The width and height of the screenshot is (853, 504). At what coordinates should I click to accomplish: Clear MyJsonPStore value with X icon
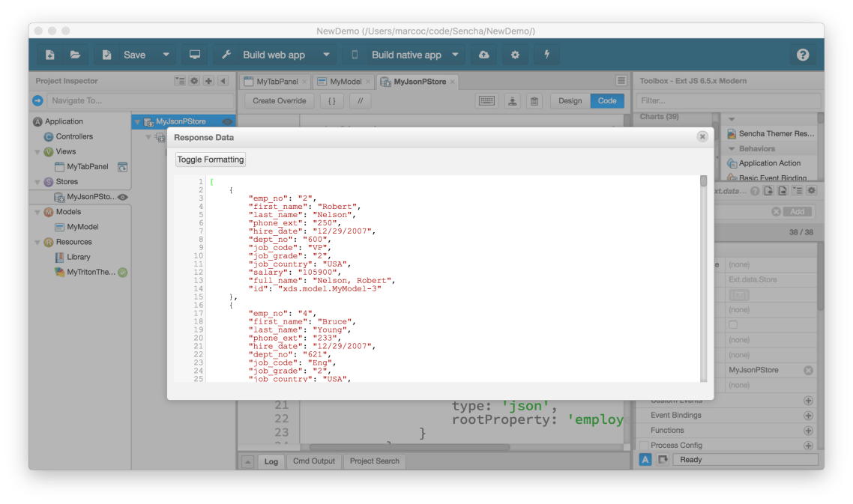point(808,370)
